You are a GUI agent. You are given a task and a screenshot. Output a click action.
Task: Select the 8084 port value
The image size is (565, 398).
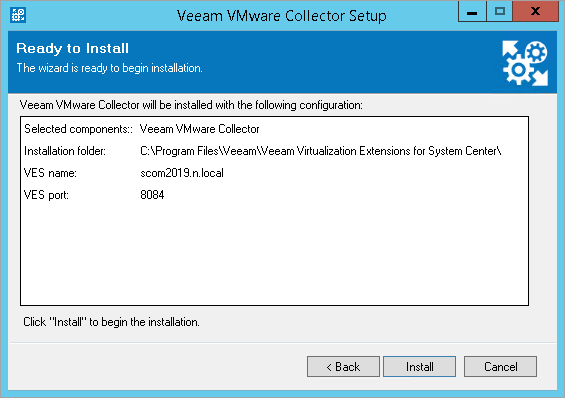(152, 195)
